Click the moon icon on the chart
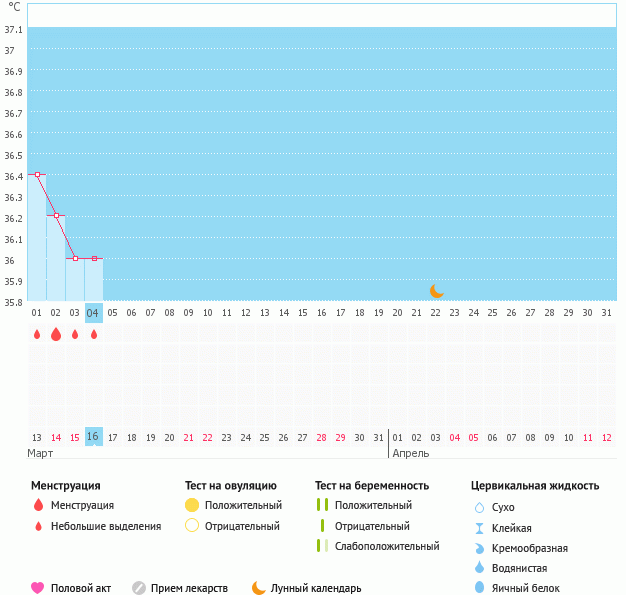Screen dimensions: 626x595 (436, 291)
